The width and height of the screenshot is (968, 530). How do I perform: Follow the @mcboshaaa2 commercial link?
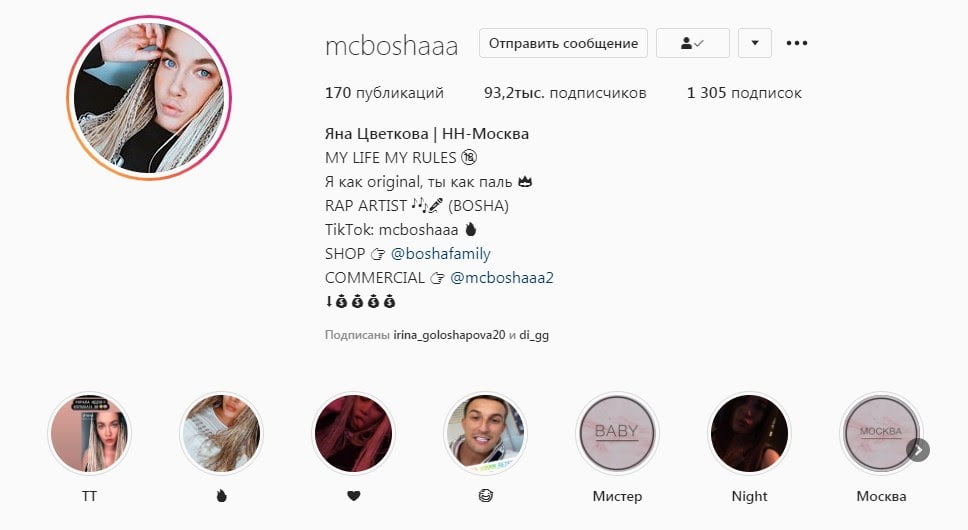502,278
